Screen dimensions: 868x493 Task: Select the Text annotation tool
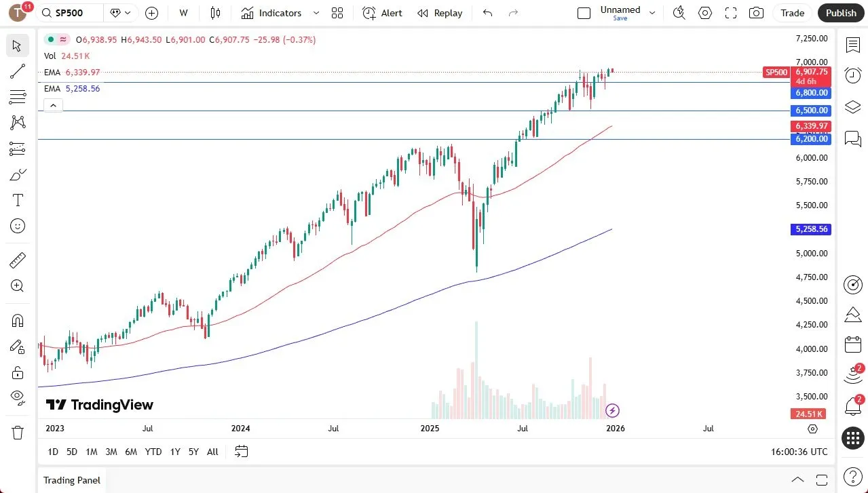click(x=17, y=199)
